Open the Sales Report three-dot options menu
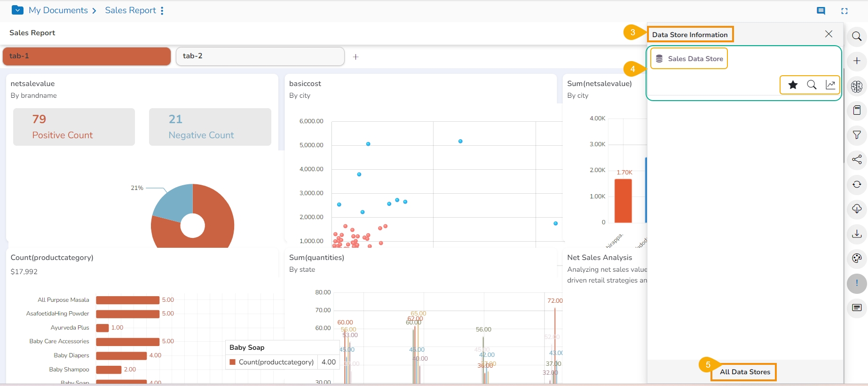868x386 pixels. pos(162,11)
